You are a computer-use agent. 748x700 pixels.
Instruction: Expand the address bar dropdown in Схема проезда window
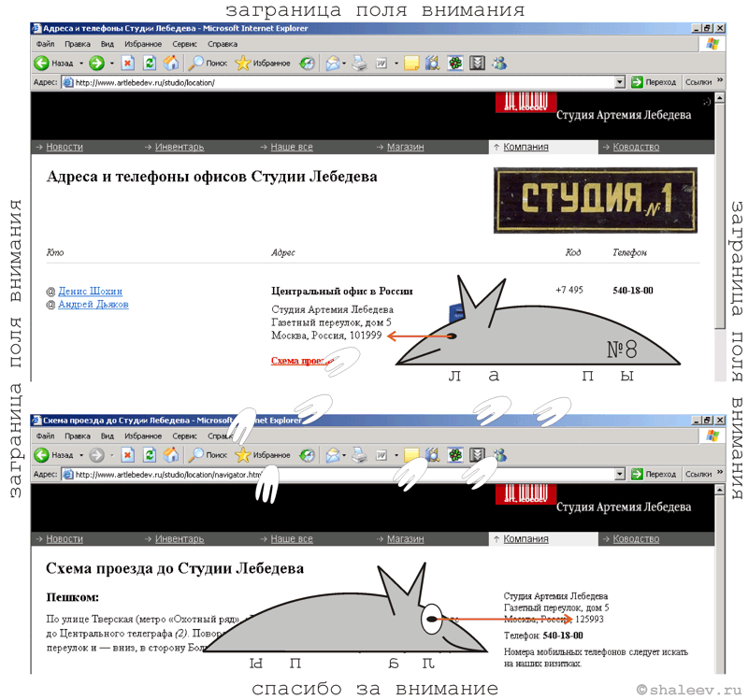(619, 474)
